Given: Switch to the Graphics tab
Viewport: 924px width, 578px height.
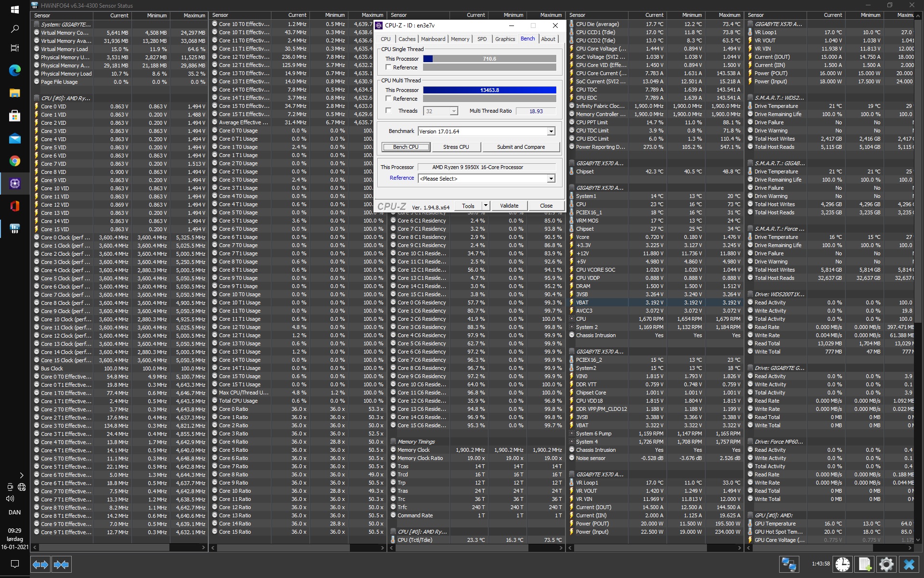Looking at the screenshot, I should (505, 39).
